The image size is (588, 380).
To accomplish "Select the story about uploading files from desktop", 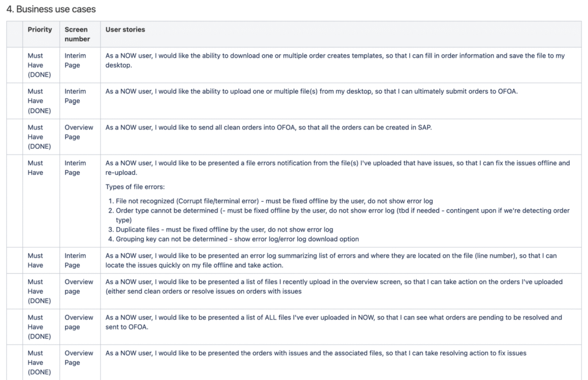I will coord(311,91).
